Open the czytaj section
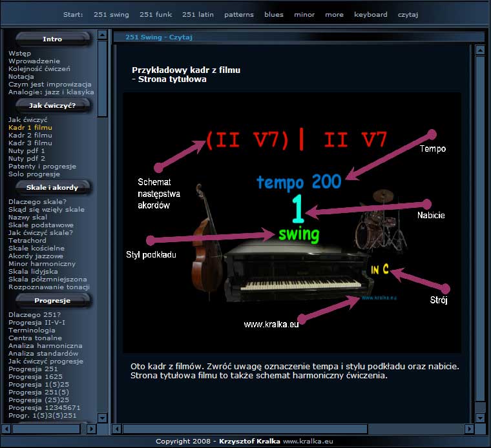The width and height of the screenshot is (491, 448). point(408,15)
